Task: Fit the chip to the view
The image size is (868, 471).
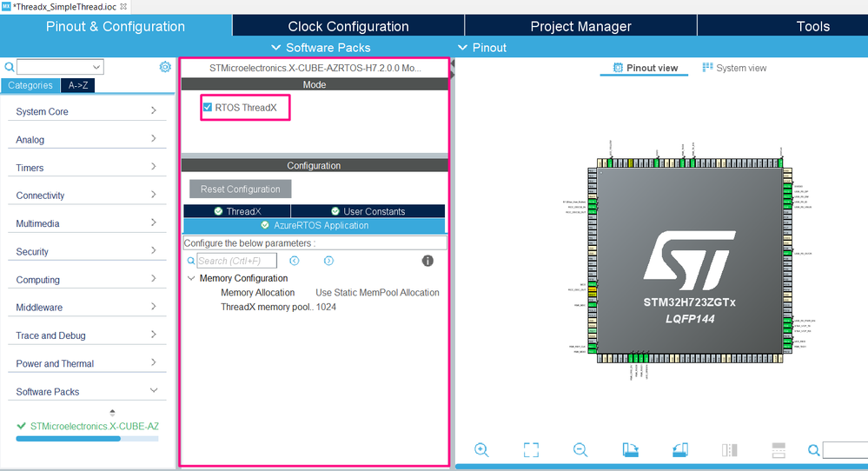Action: [531, 450]
